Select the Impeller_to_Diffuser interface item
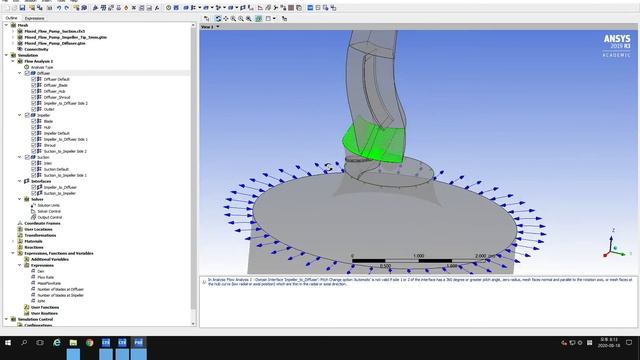Image resolution: width=640 pixels, height=360 pixels. click(x=60, y=187)
